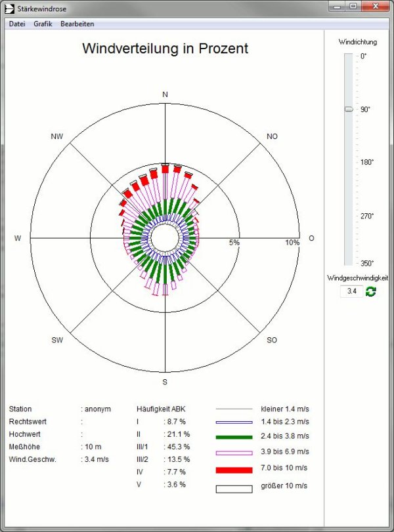Click the white größer 10 m/s legend box
Screen dimensions: 394x532
(x=234, y=489)
